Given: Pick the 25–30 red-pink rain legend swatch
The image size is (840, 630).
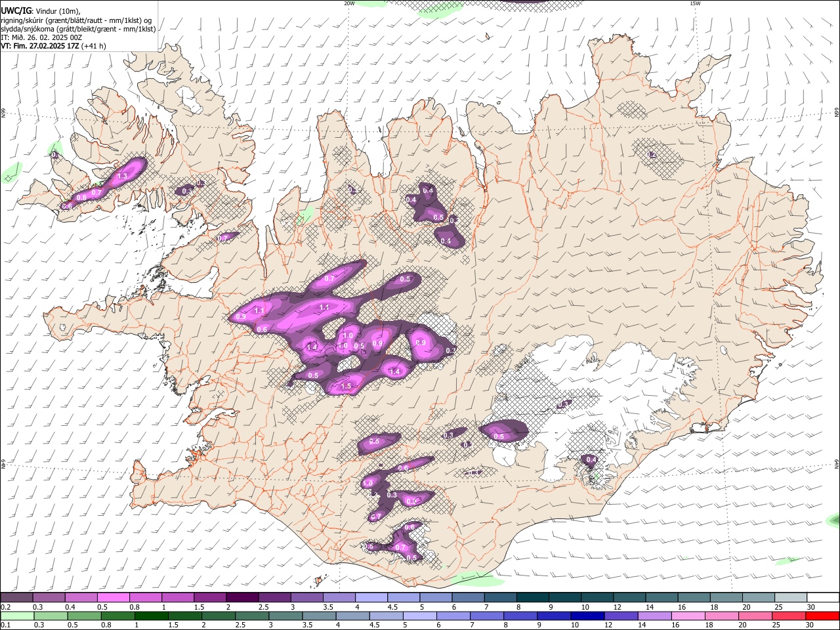Looking at the screenshot, I should 787,616.
